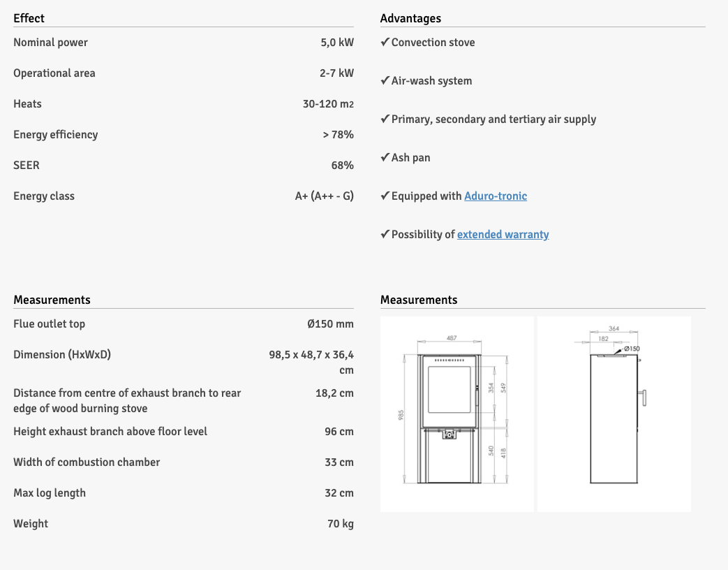The image size is (728, 570).
Task: Click the SEER 68% value
Action: (x=342, y=166)
